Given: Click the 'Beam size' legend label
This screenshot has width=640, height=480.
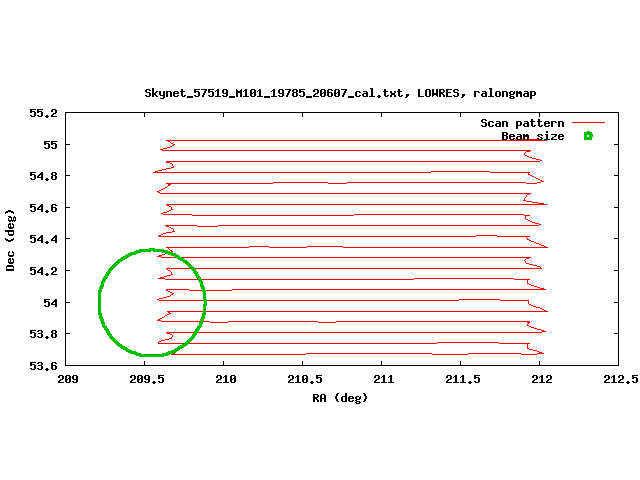Looking at the screenshot, I should pos(533,136).
